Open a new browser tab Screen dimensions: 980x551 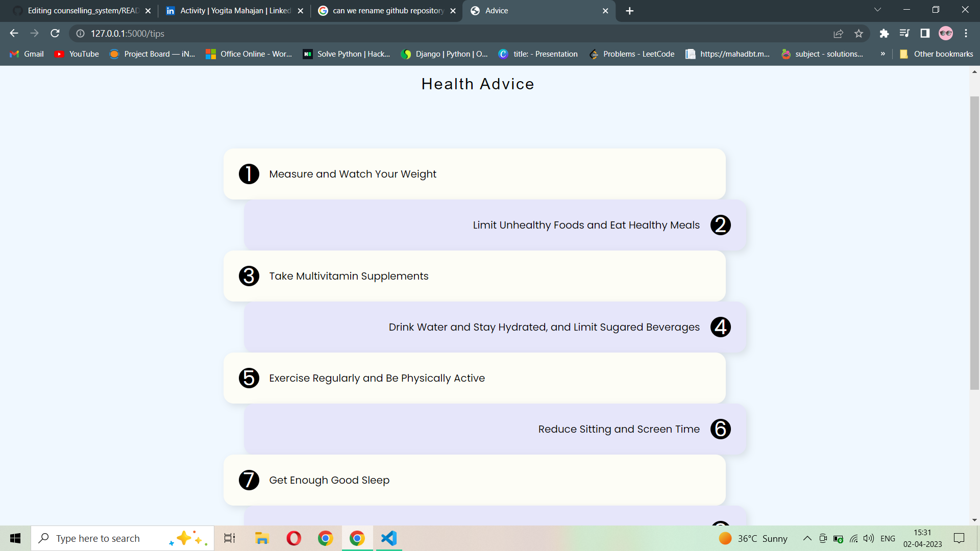629,11
